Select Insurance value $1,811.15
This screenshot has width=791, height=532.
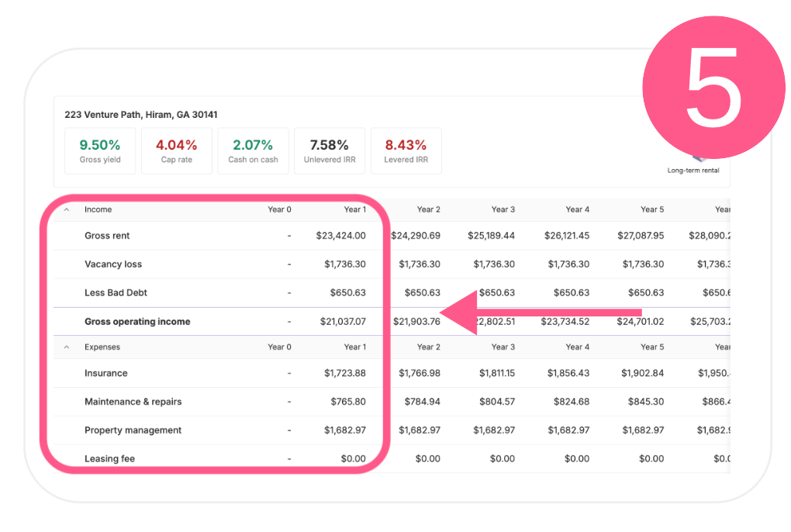[497, 373]
